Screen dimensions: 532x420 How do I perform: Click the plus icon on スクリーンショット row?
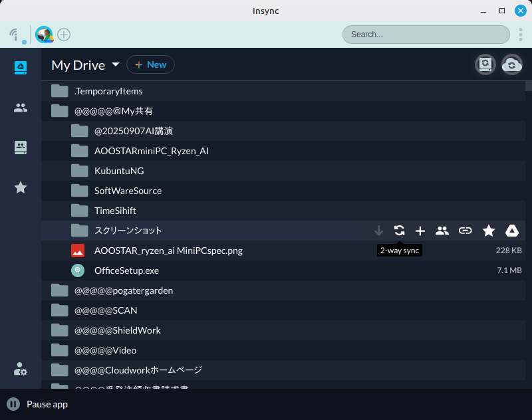(420, 231)
